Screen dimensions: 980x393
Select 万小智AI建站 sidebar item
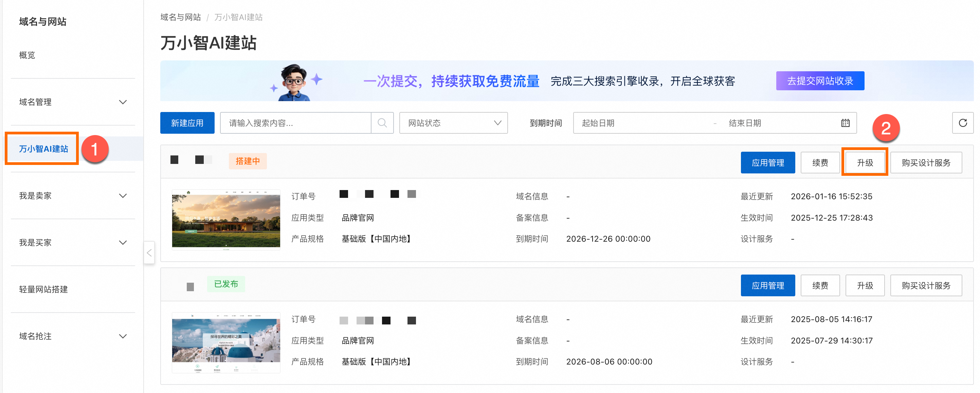click(x=43, y=149)
